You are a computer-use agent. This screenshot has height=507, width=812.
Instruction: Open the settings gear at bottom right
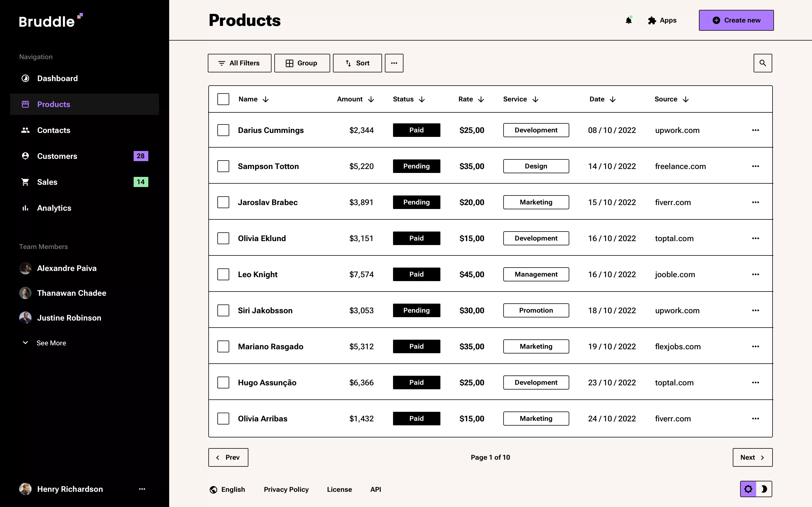[x=748, y=489]
